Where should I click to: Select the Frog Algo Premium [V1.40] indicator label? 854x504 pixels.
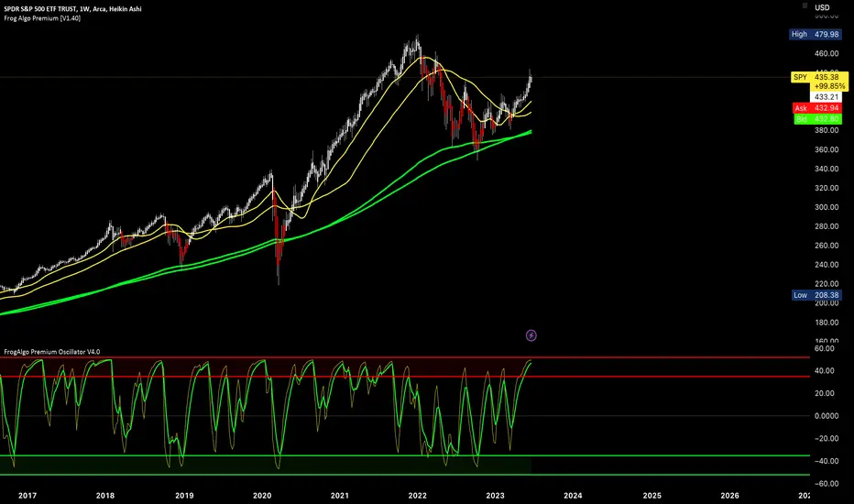pos(42,18)
